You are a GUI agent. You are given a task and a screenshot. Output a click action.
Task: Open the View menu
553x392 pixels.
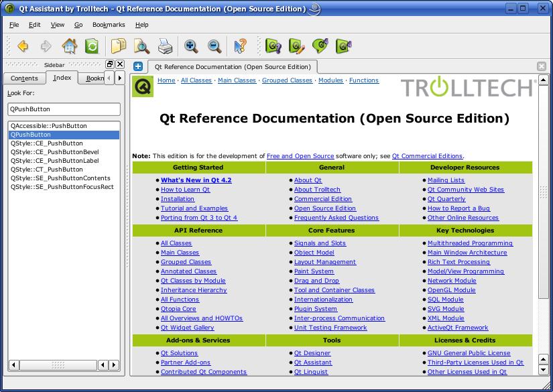point(58,25)
